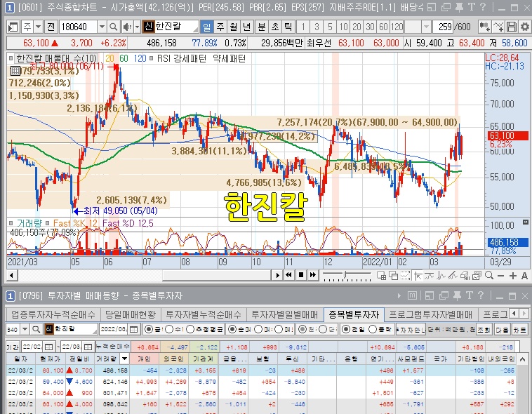Open chart settings gear icon
This screenshot has height=414, width=532.
[x=524, y=27]
